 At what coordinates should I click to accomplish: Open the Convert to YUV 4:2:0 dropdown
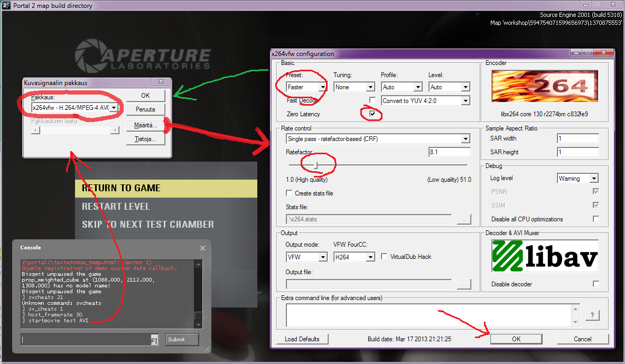(426, 100)
